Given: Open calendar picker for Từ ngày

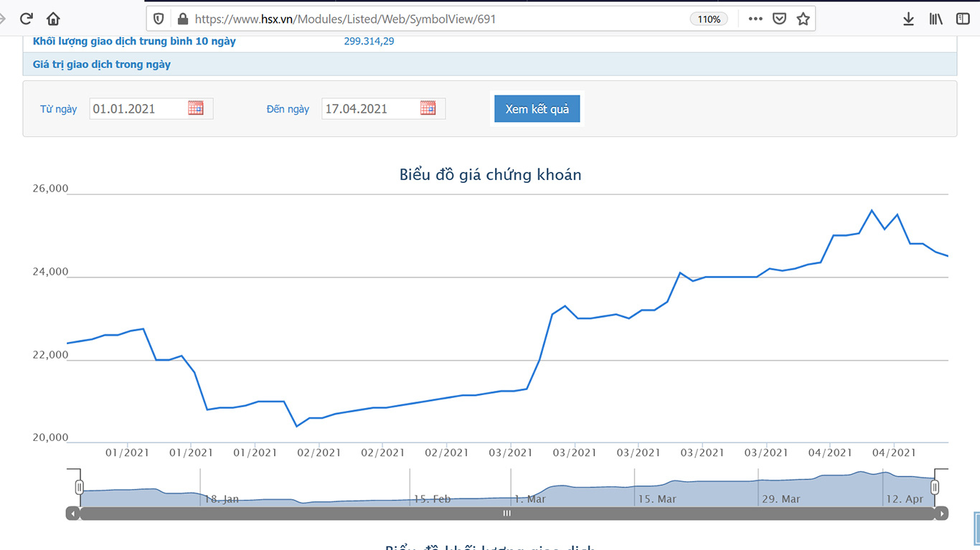Looking at the screenshot, I should pos(196,108).
